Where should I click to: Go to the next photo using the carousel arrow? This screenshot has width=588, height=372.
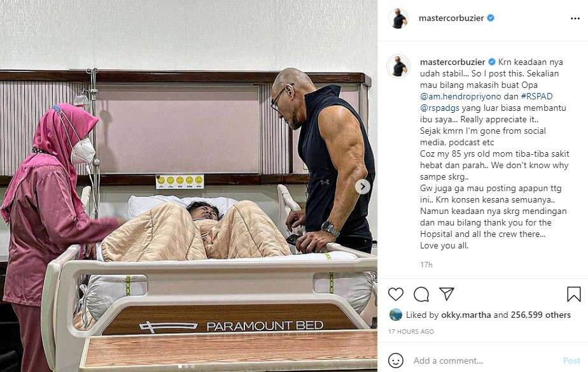tap(363, 187)
